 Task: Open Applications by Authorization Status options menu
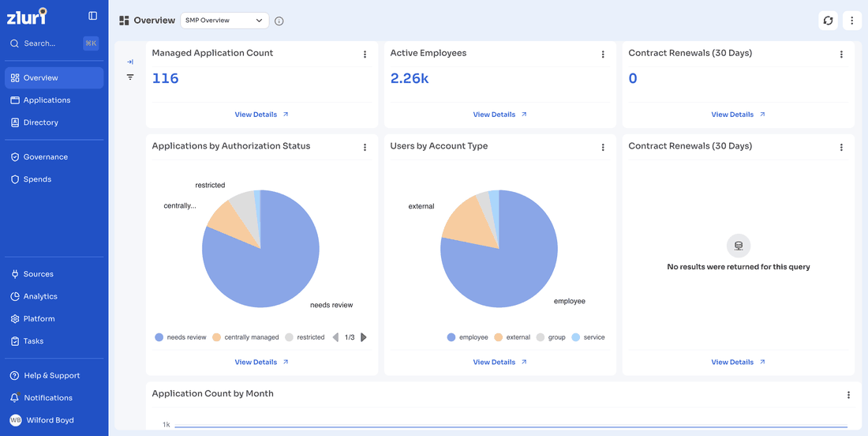click(x=365, y=148)
